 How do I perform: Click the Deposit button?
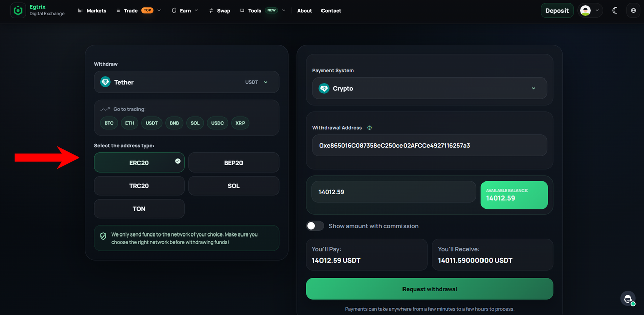557,10
